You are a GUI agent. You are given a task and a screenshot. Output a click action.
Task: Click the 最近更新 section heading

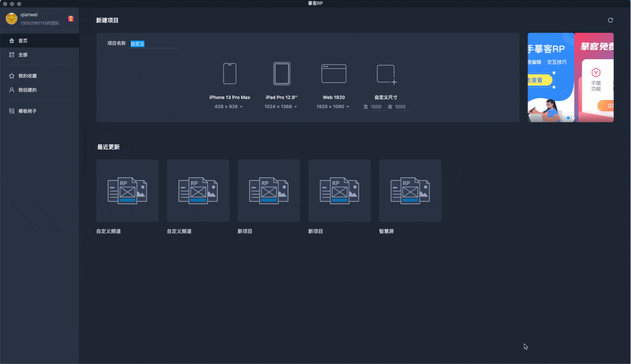click(x=108, y=147)
